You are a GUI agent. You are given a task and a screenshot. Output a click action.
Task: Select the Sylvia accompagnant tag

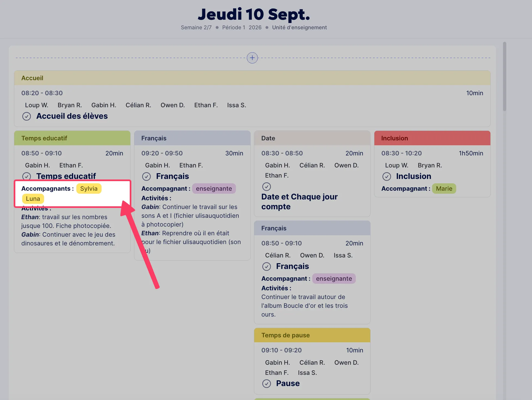pos(89,189)
